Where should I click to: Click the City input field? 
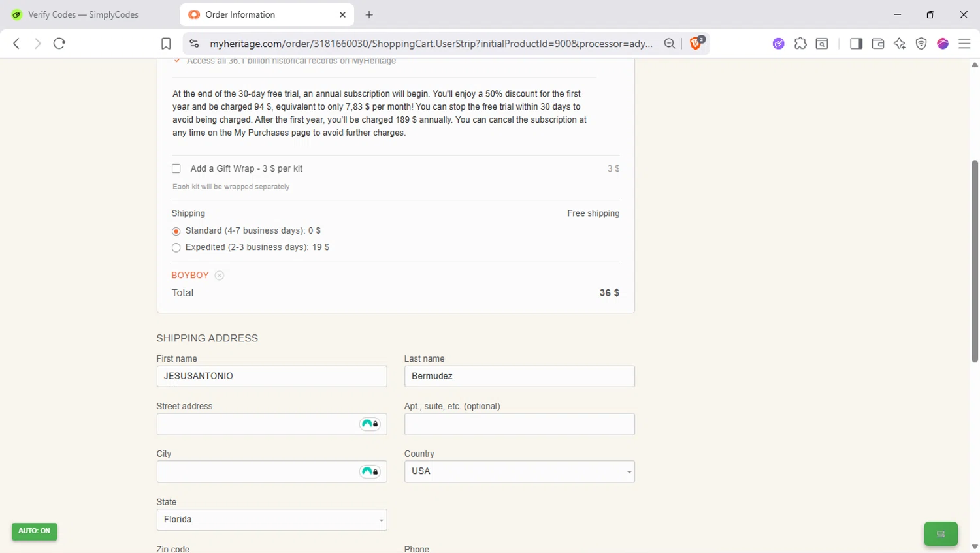(x=272, y=471)
